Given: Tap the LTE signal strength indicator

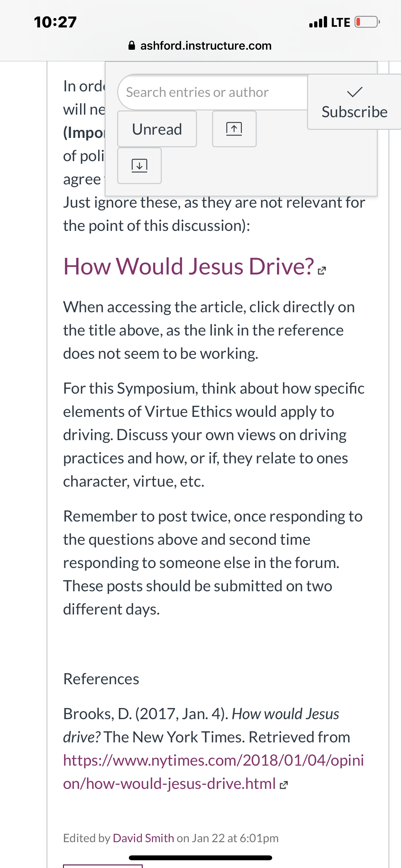Looking at the screenshot, I should tap(318, 22).
